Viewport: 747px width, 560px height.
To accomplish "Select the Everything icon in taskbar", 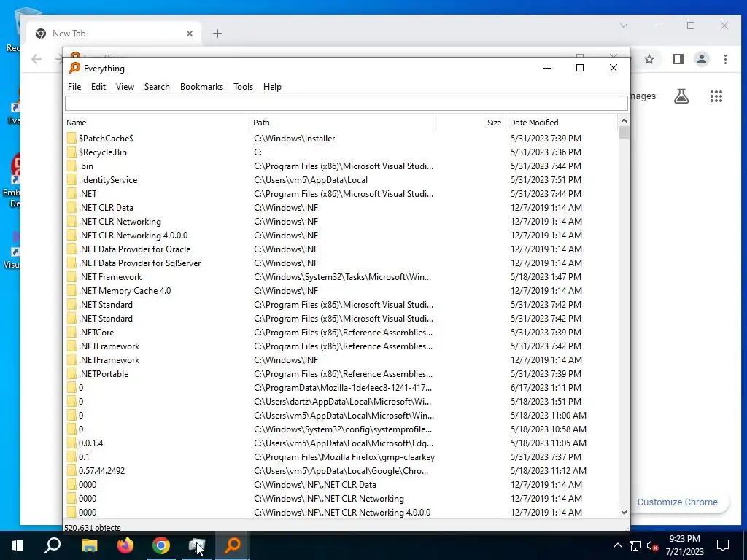I will pos(233,545).
